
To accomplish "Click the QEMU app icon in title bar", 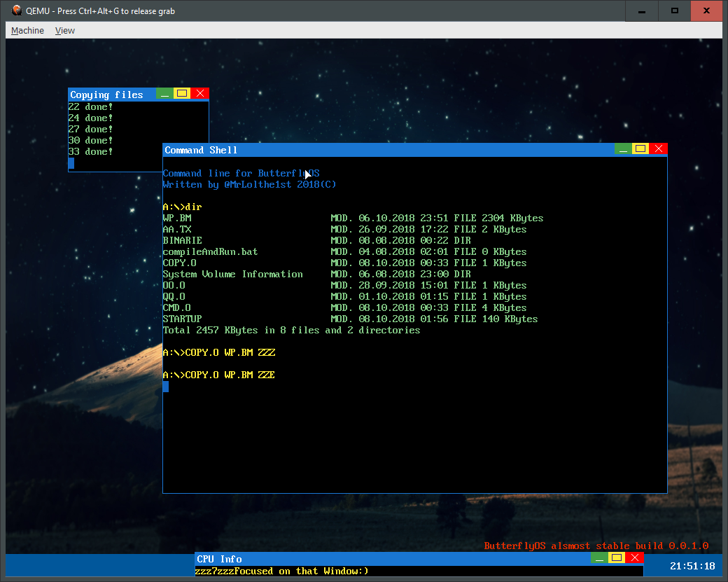I will coord(17,11).
